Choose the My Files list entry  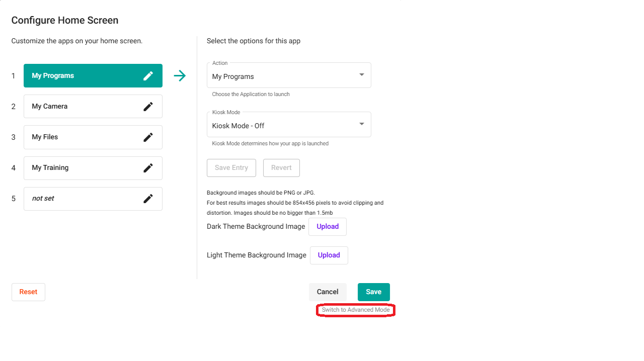[x=80, y=137]
